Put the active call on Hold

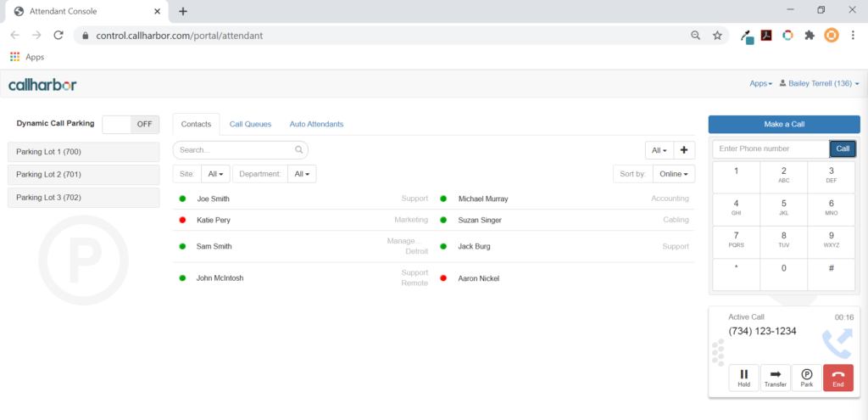743,378
